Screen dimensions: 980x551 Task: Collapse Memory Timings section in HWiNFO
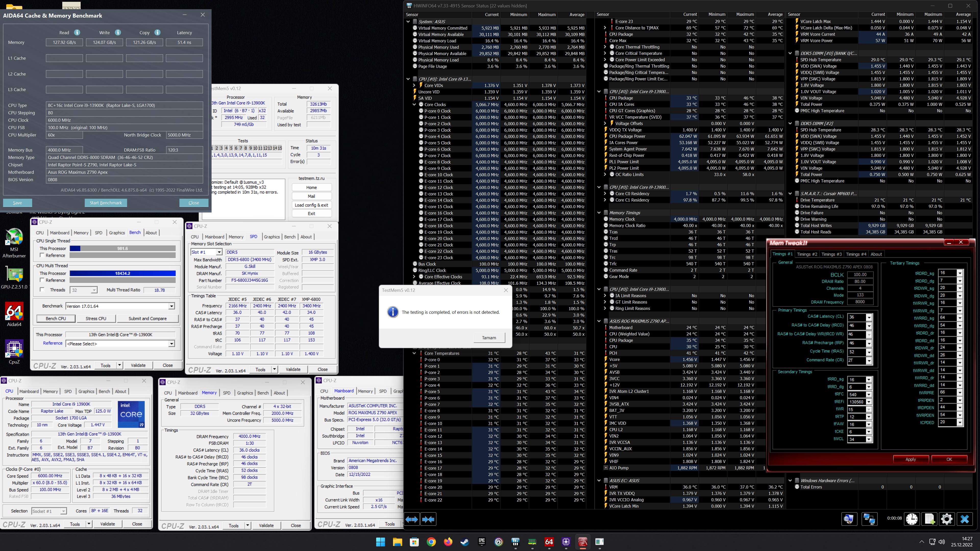[599, 212]
